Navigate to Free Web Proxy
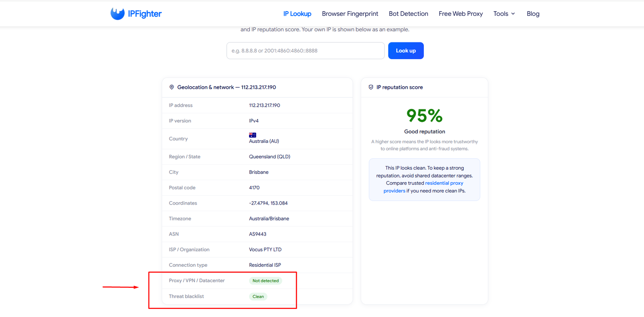 (461, 14)
